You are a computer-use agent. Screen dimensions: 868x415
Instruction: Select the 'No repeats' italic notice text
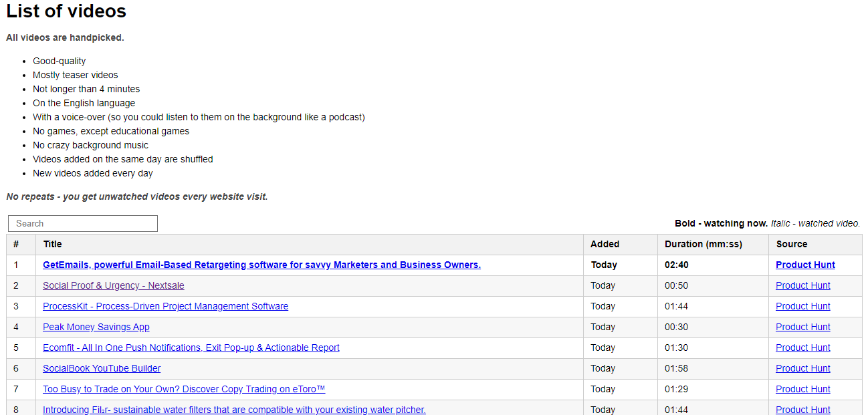click(137, 196)
